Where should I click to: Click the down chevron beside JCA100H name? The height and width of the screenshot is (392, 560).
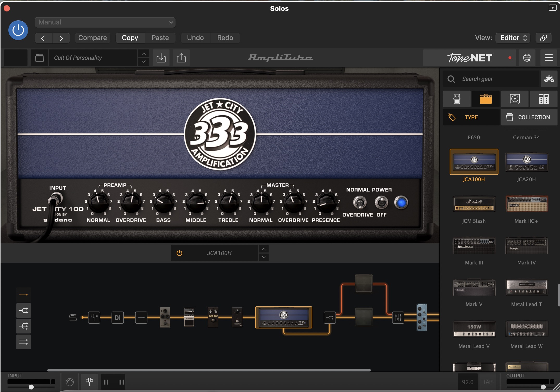coord(264,257)
